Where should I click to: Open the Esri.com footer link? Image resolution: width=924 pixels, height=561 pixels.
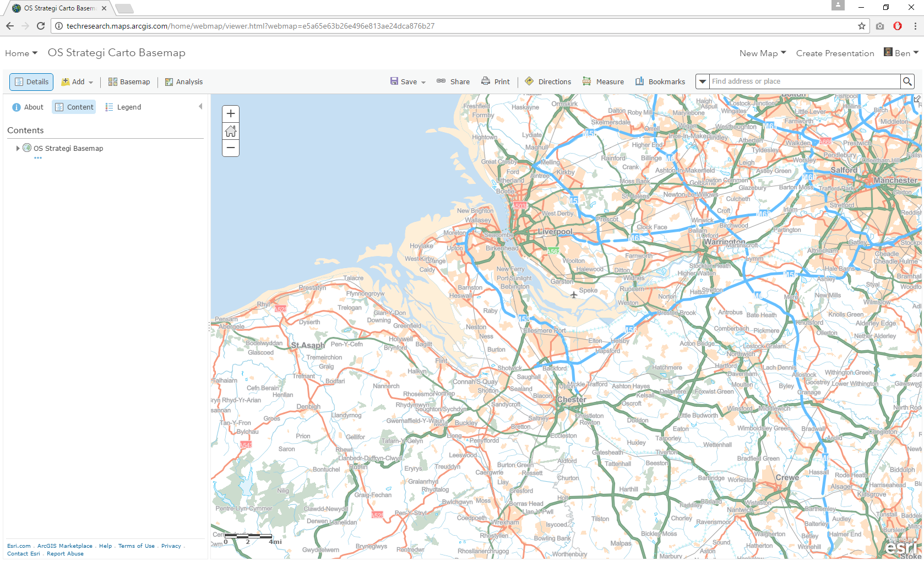coord(19,546)
